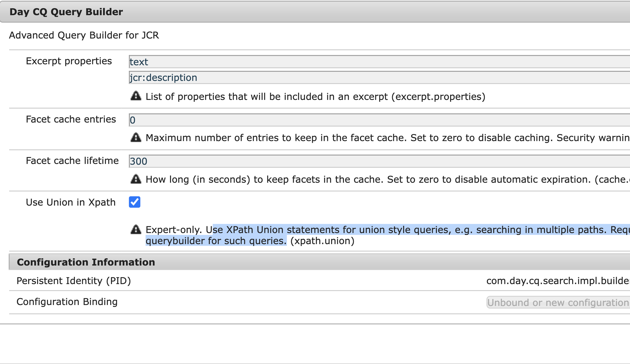Click the checked Use Union in Xpath box
Screen dimensions: 630x364
(134, 202)
